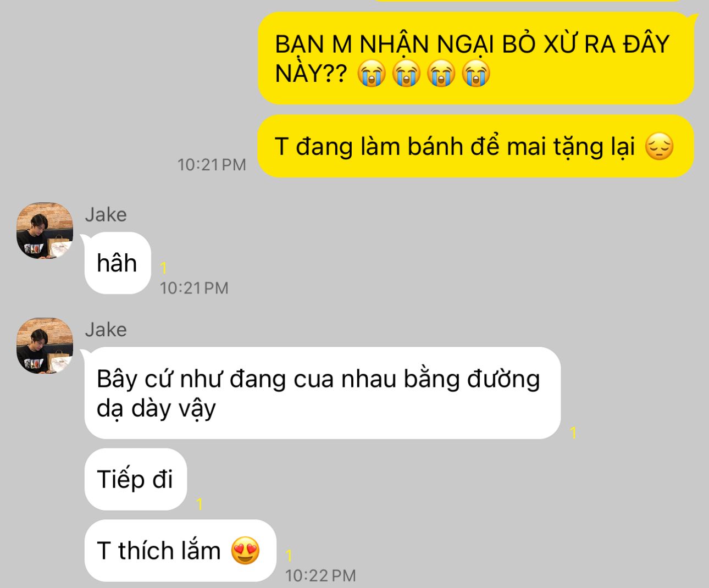
Task: Tap the 10:21 PM timestamp next to yellow bubble
Action: (x=212, y=164)
